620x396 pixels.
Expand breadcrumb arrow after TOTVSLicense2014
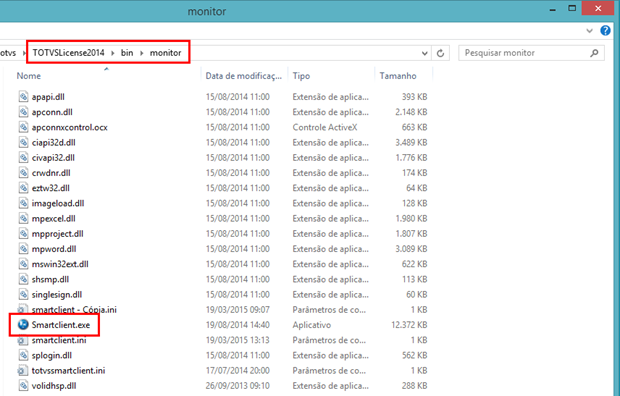(x=112, y=53)
